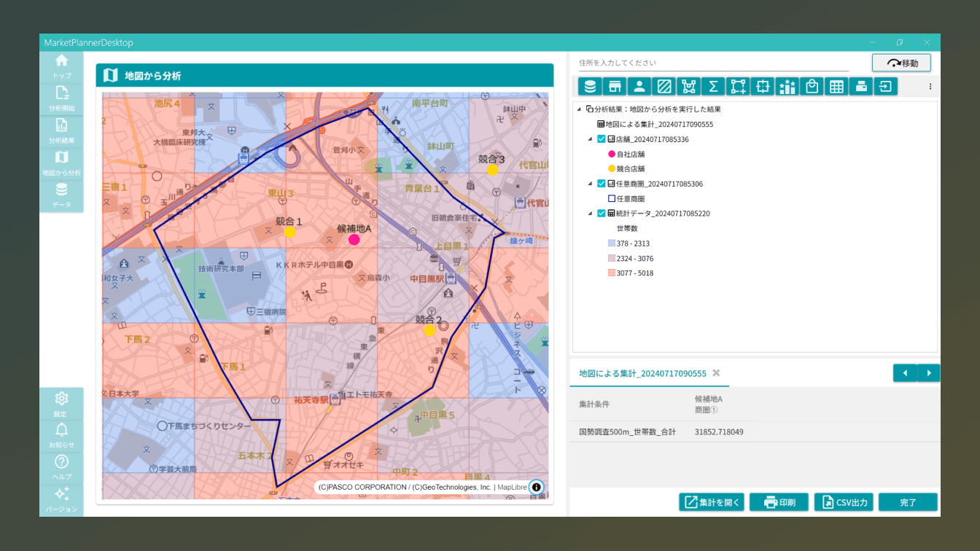The width and height of the screenshot is (980, 551).
Task: Open 地図から分析 in the left sidebar
Action: pos(61,164)
